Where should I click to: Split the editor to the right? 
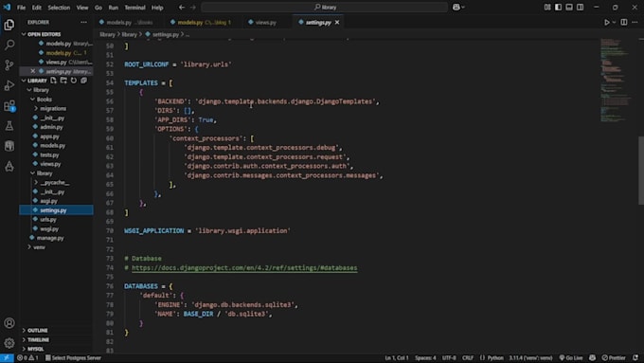click(624, 22)
